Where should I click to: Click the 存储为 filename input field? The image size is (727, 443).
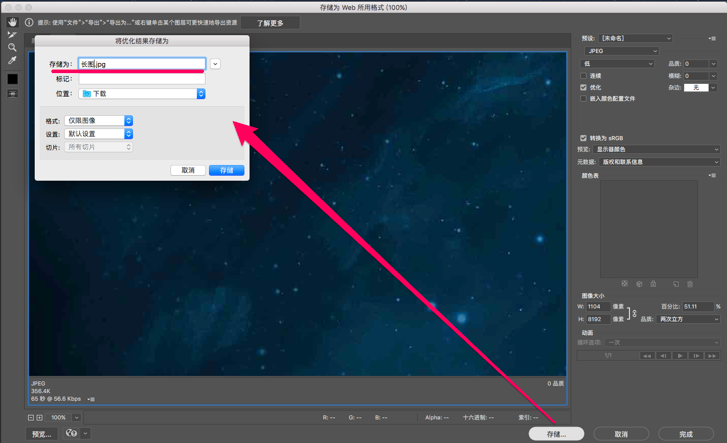pyautogui.click(x=142, y=64)
